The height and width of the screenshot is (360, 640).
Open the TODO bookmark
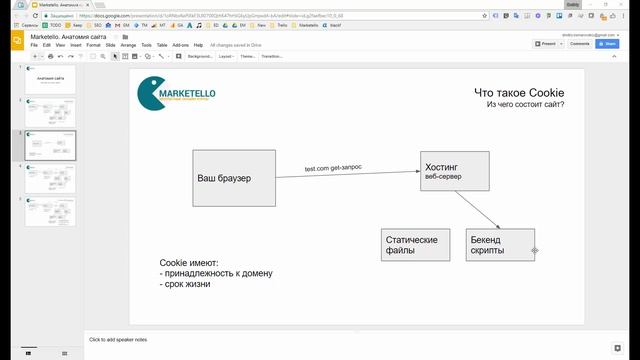tap(52, 25)
